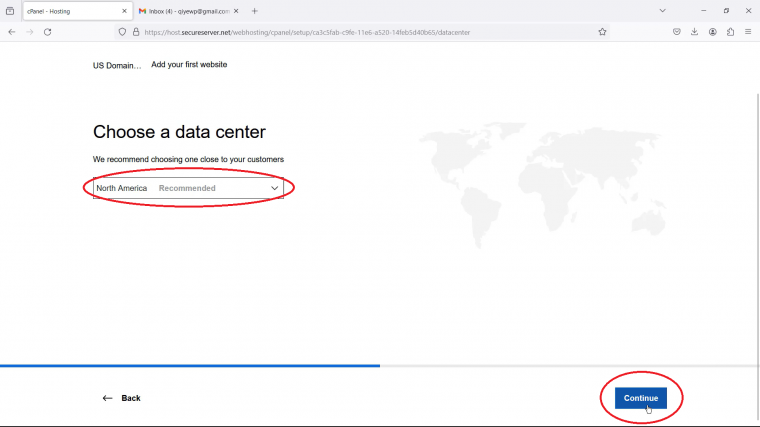
Task: Go back using the browser back arrow
Action: click(12, 32)
